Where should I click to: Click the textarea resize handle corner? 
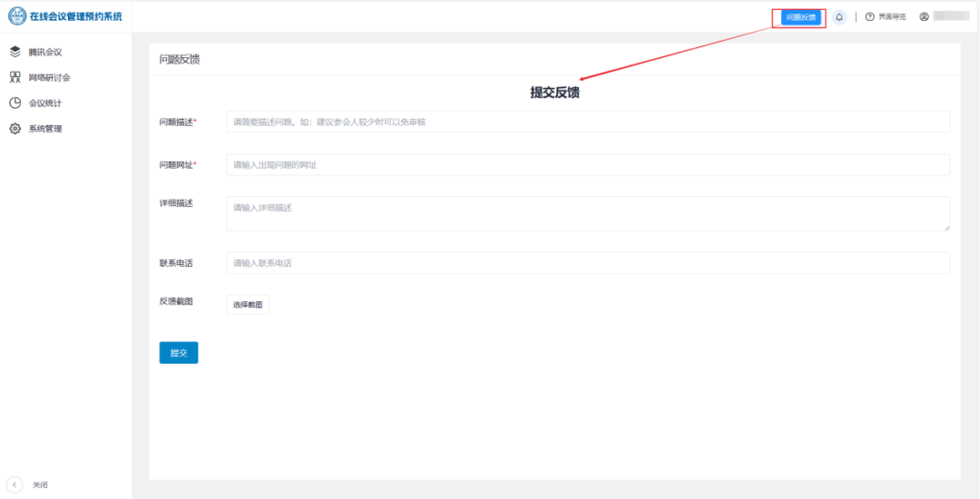946,228
